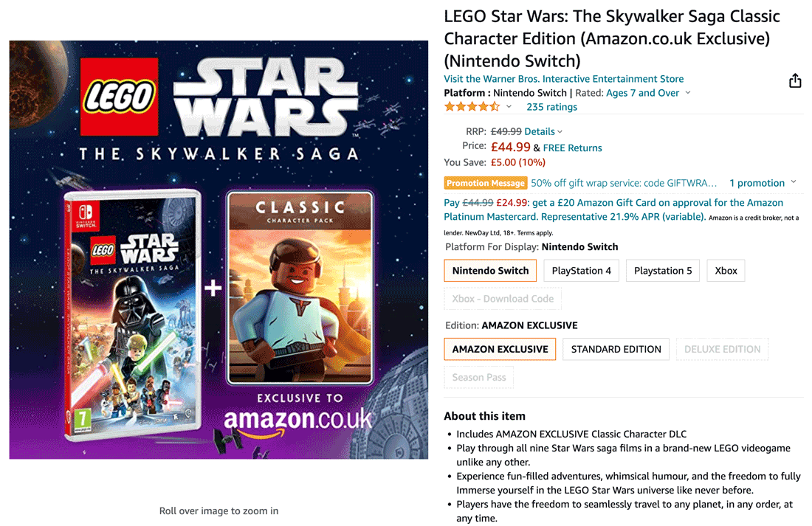Click the share icon
812x526 pixels.
tap(795, 80)
